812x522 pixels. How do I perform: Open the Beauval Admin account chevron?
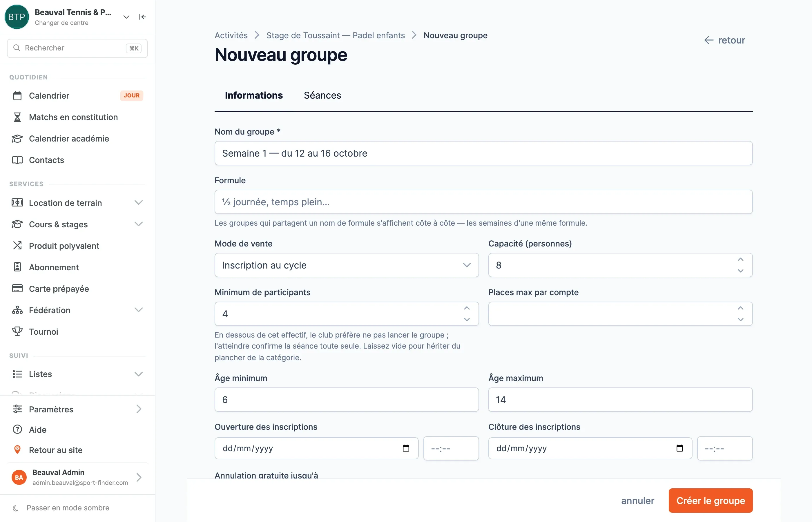[139, 477]
